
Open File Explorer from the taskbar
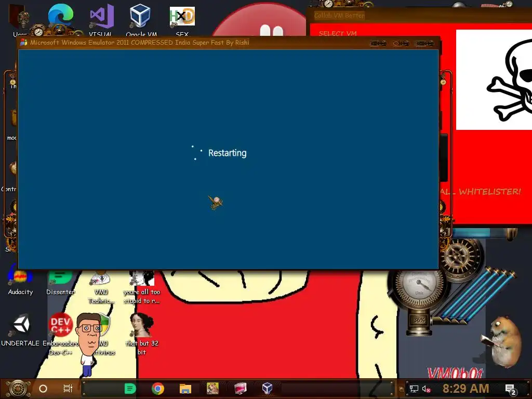click(x=185, y=389)
